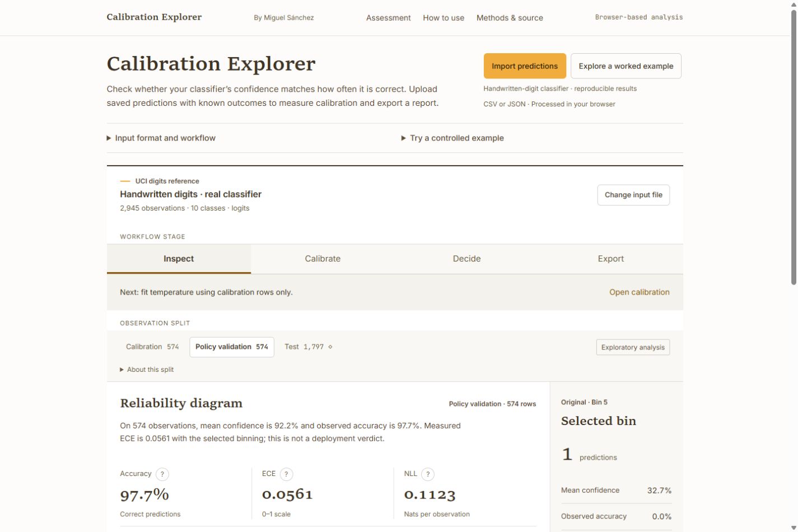Click Observed accuracy value 0.0%
Viewport: 798px width, 532px height.
pos(662,516)
